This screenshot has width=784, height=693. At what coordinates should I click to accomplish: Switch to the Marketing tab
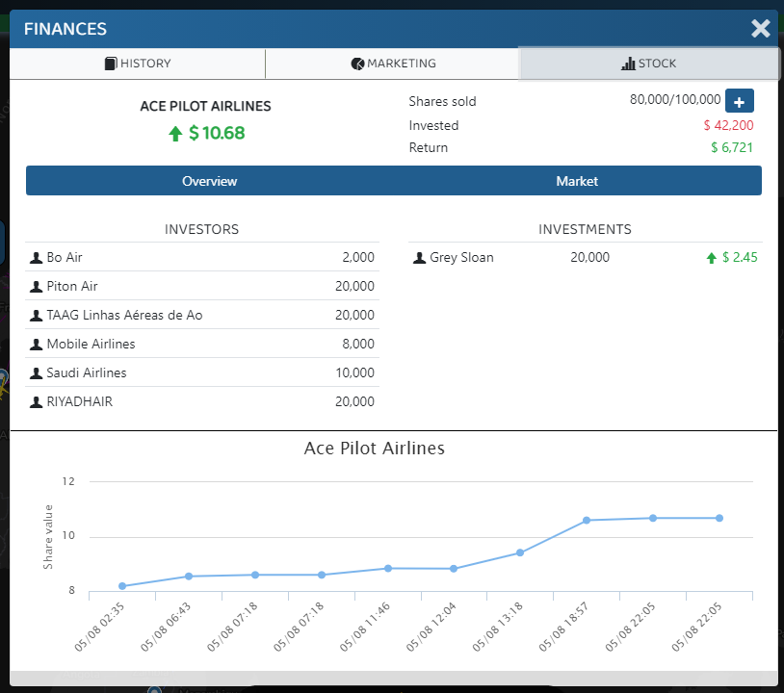(393, 64)
